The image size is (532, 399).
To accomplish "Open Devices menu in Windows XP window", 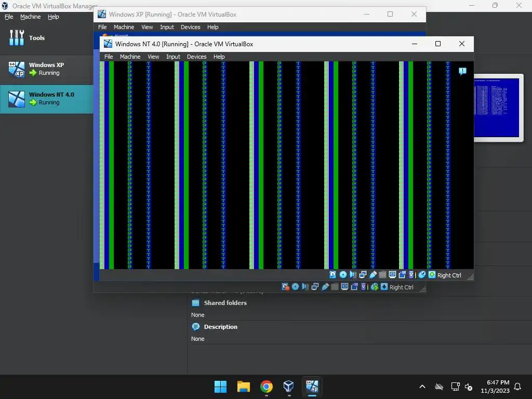I will (x=190, y=27).
